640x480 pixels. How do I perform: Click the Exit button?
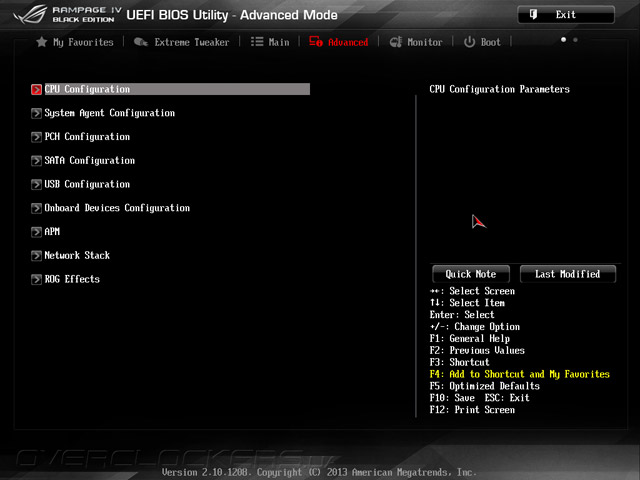566,15
